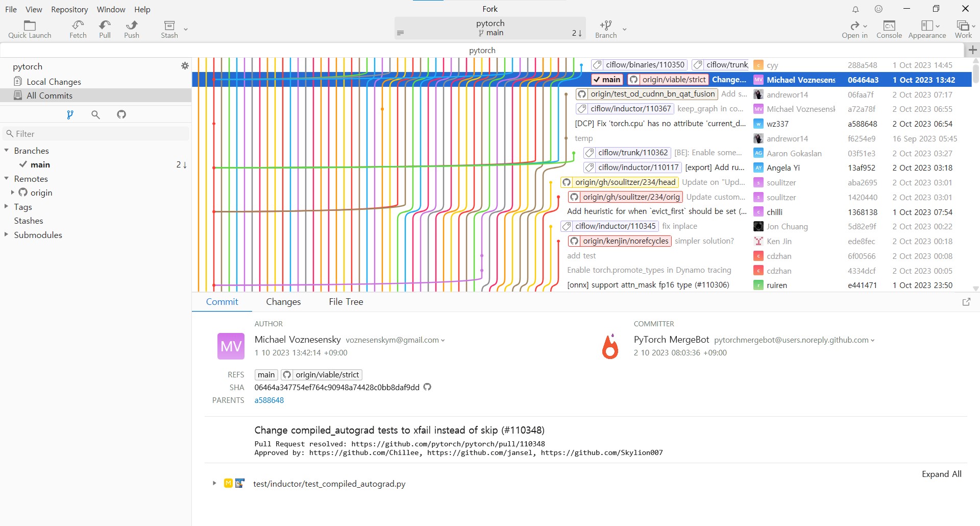Click the GitHub icon in sidebar
Screen dimensions: 980x526
121,114
